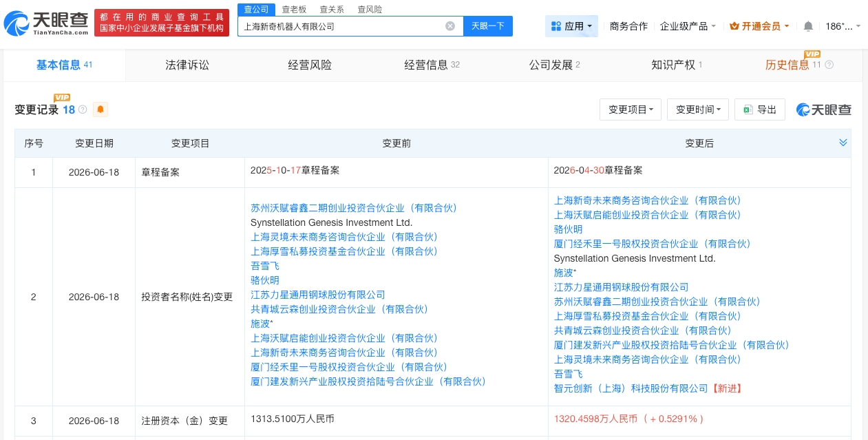Click the 导出 export button

pos(760,109)
